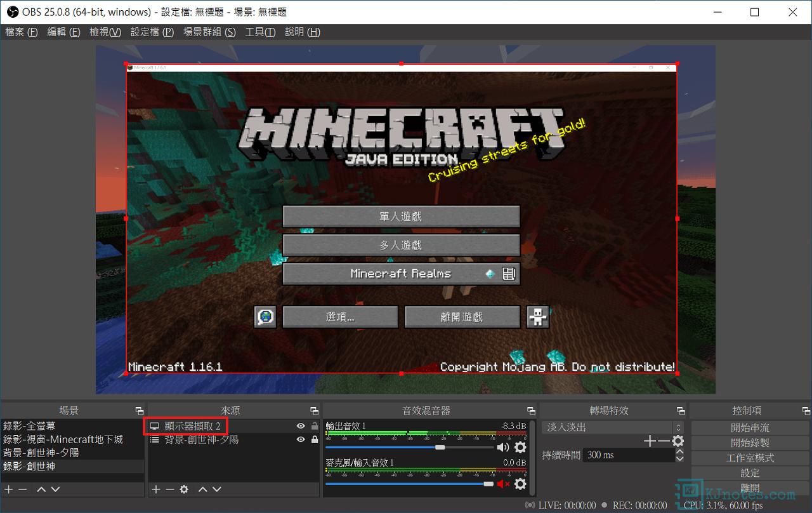
Task: Click the audio mixer vertical scrollbar
Action: (x=532, y=457)
